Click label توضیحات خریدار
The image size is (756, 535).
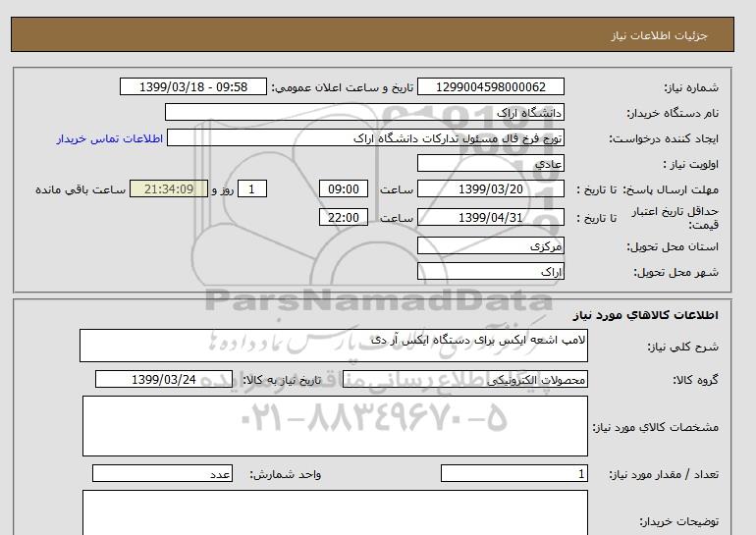click(678, 522)
